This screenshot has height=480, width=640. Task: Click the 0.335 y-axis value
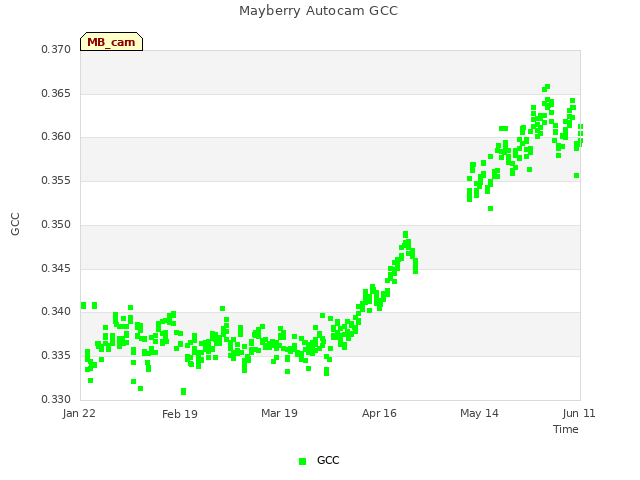click(56, 356)
